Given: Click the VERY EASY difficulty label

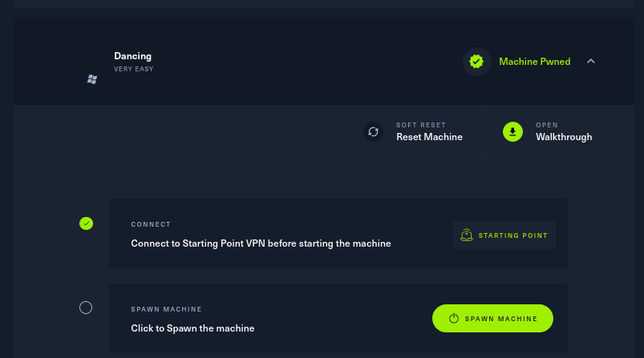Looking at the screenshot, I should 133,69.
